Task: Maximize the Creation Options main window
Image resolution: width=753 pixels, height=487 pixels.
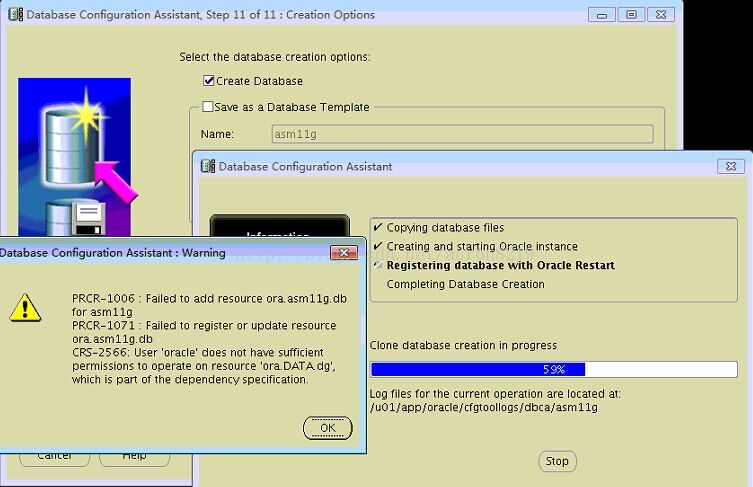Action: 632,15
